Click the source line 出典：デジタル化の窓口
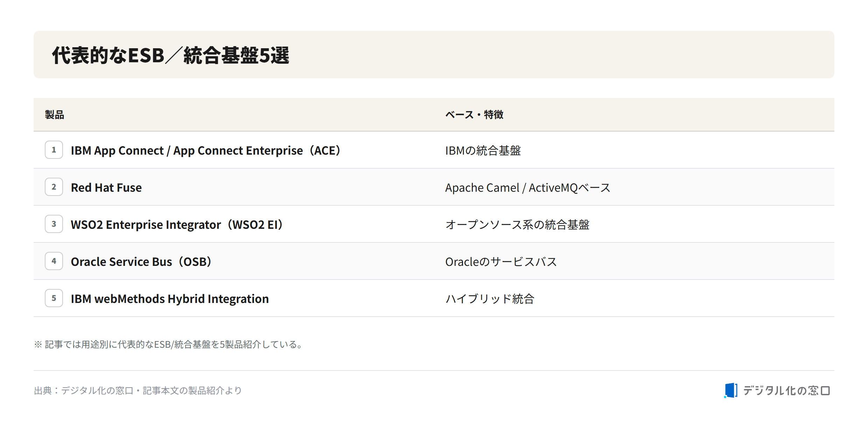Screen dimensions: 868x431 (x=138, y=390)
